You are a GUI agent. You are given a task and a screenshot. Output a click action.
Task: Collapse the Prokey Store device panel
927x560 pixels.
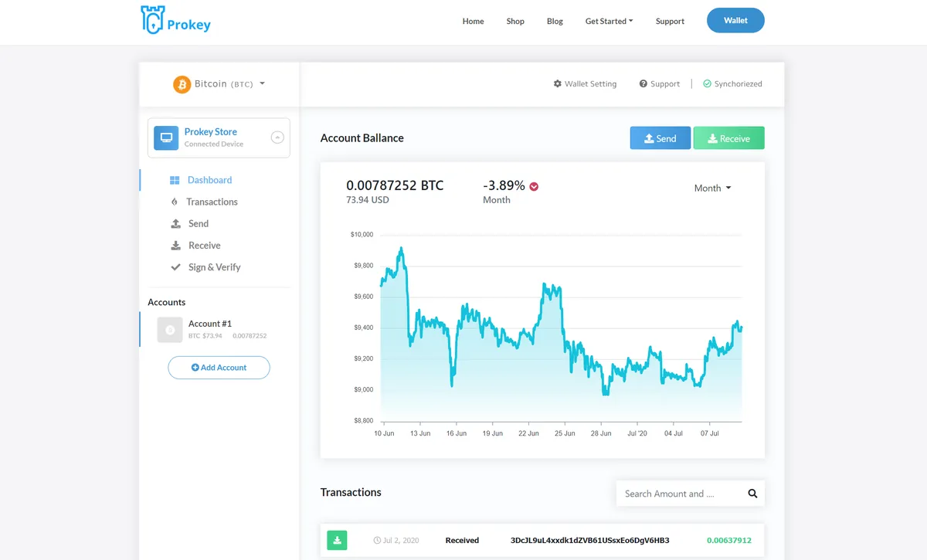(x=277, y=137)
